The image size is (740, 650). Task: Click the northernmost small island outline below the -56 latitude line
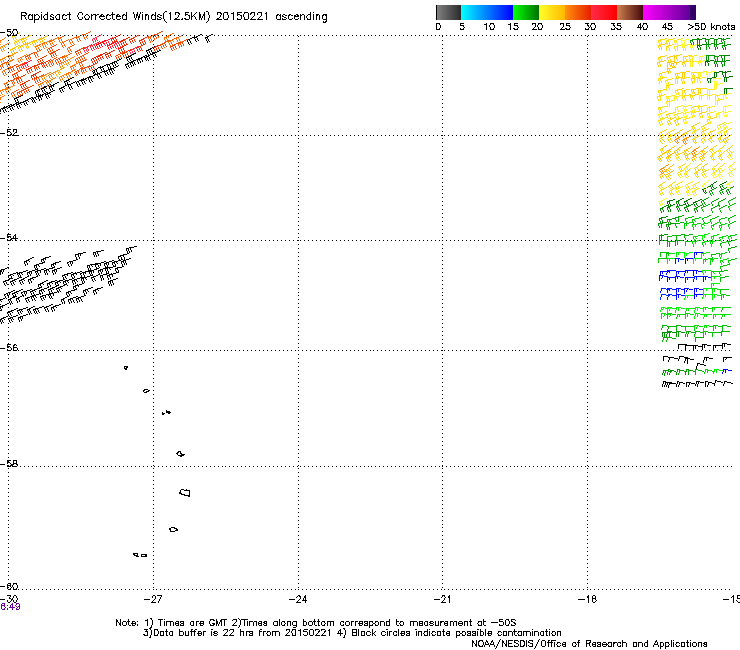coord(126,368)
